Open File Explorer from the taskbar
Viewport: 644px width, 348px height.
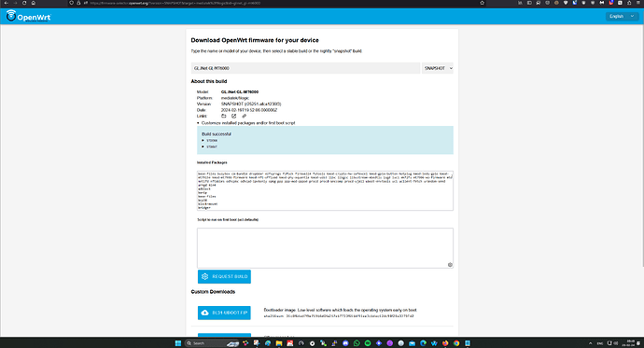279,343
